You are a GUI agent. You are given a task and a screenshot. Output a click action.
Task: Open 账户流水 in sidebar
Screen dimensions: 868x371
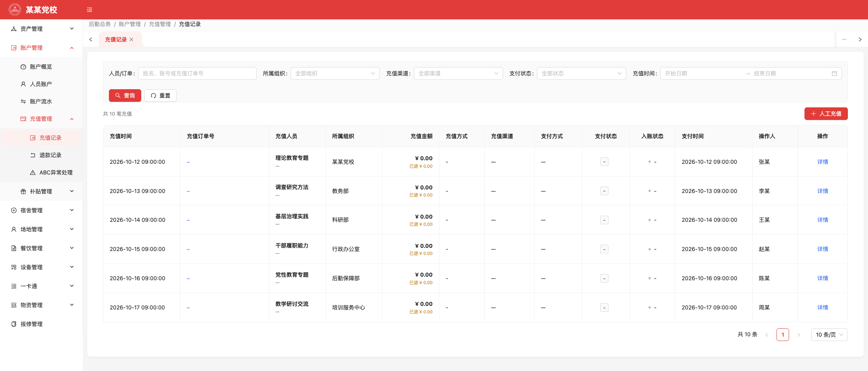41,101
